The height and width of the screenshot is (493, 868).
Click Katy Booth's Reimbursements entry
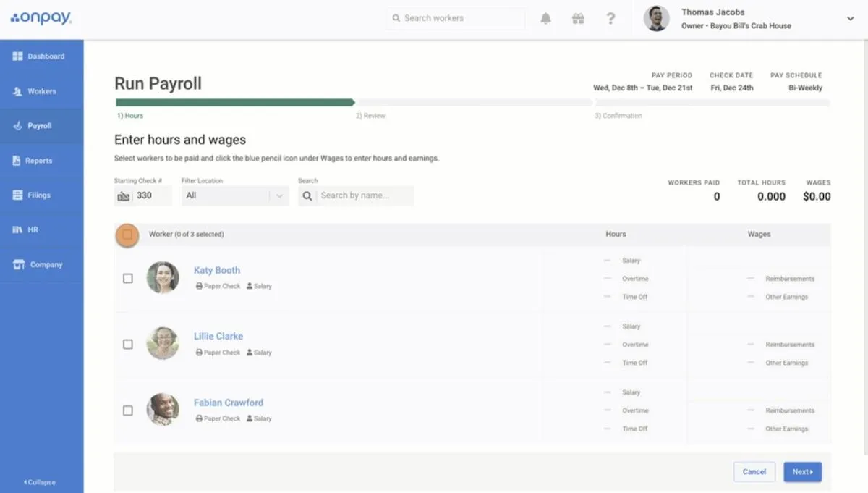coord(780,279)
